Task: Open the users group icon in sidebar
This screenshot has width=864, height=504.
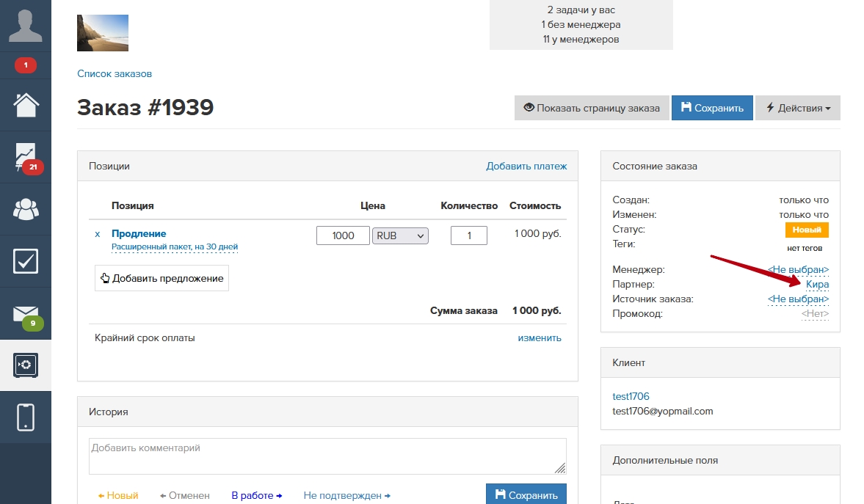Action: [x=26, y=209]
